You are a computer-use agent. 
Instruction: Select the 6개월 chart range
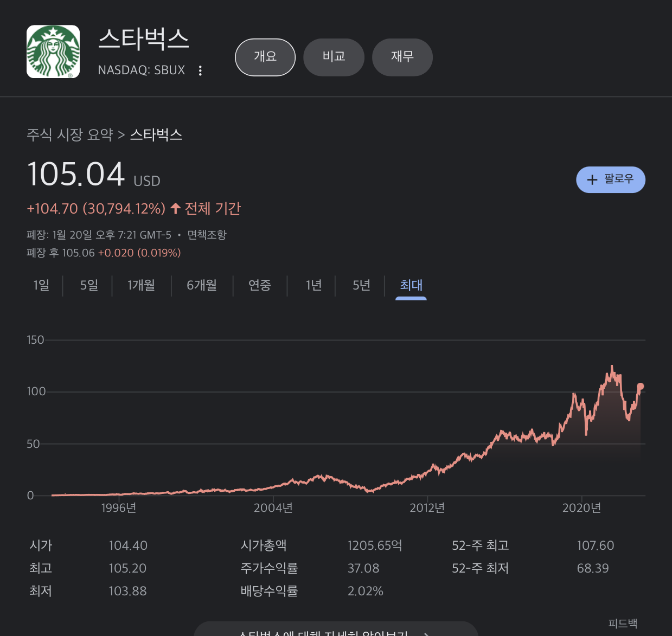(202, 285)
